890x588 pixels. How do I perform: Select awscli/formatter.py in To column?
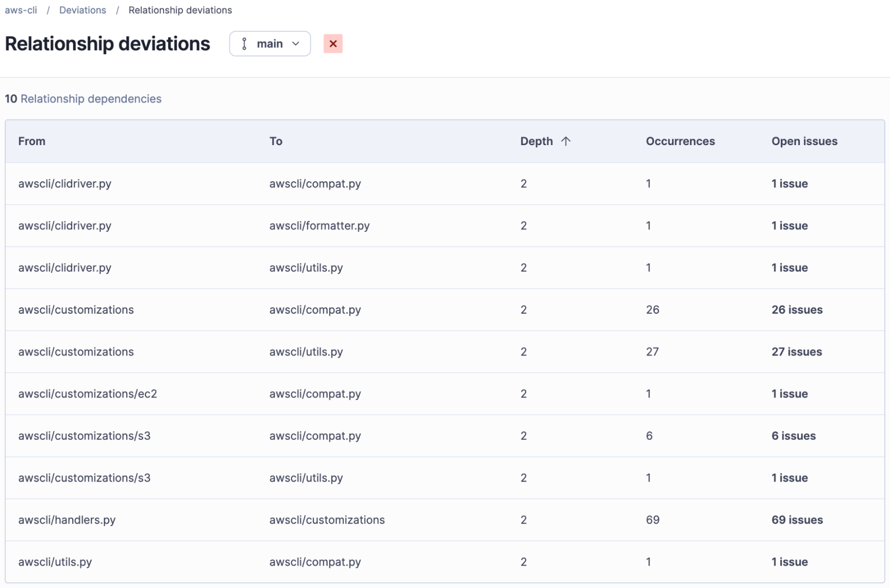(319, 226)
